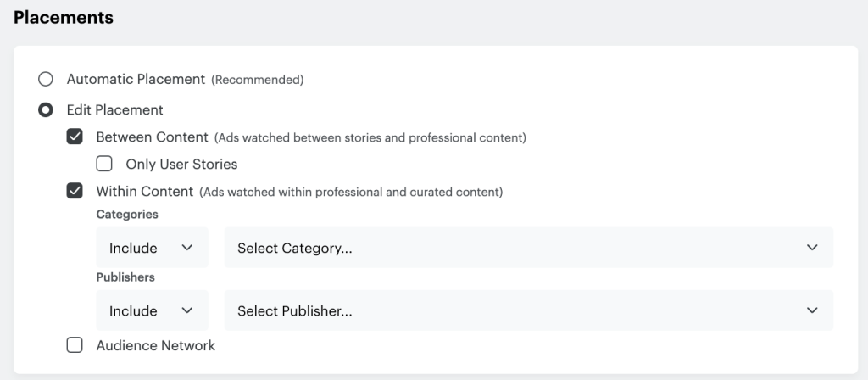The image size is (868, 380).
Task: Click the 'Automatic Placement' label text
Action: pos(136,79)
